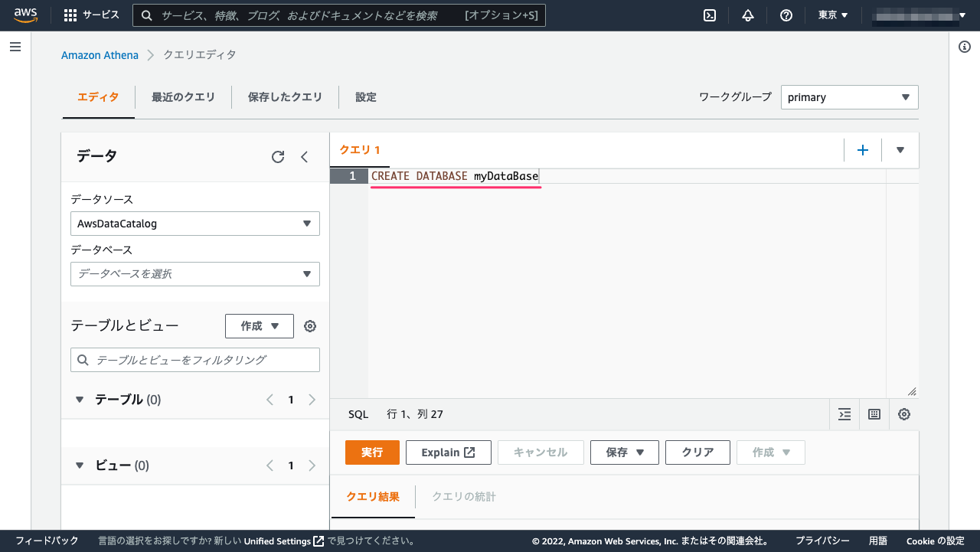The image size is (980, 552).
Task: Open the サービス services grid menu
Action: (91, 15)
